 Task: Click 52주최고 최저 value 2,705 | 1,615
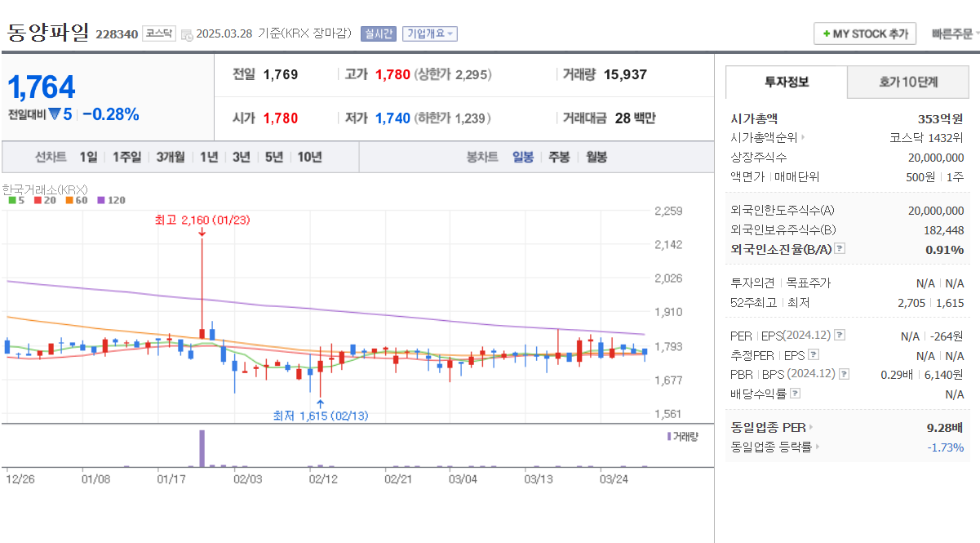(931, 303)
